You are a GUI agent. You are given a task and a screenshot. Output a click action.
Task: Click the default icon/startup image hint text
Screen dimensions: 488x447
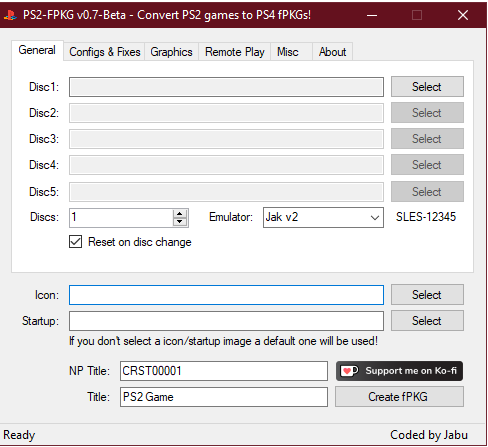224,341
